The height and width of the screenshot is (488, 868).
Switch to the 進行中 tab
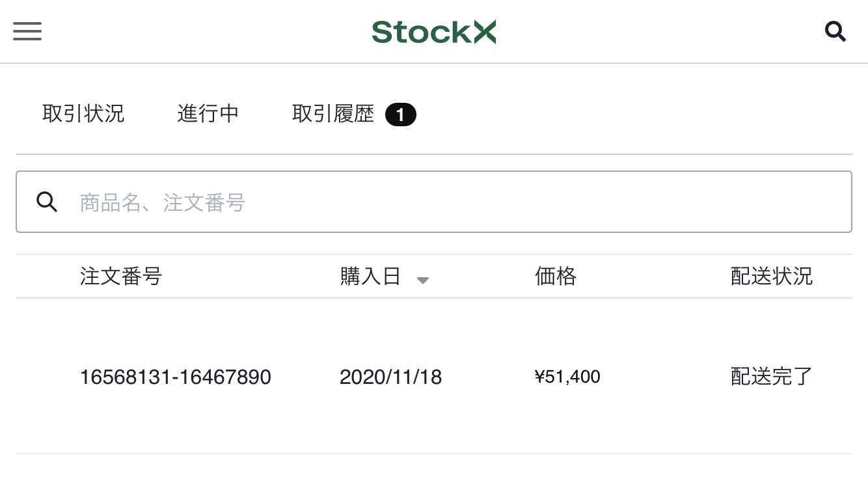click(208, 114)
